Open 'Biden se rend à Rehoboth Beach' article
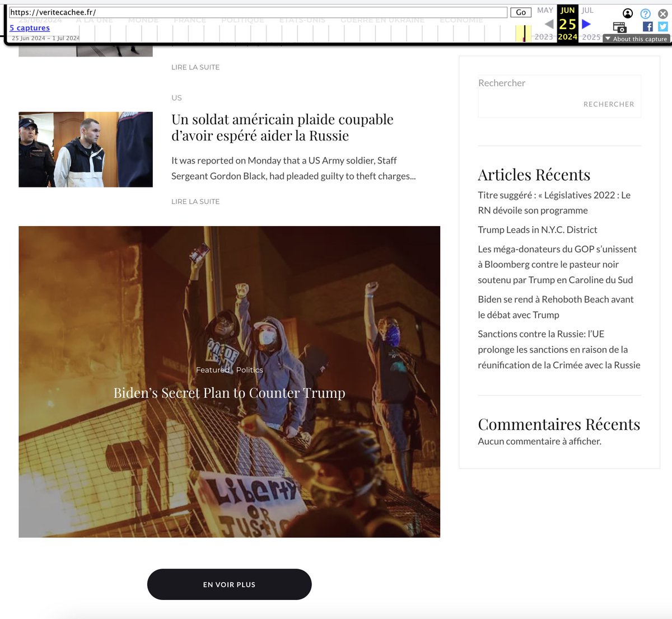The height and width of the screenshot is (619, 672). coord(556,307)
